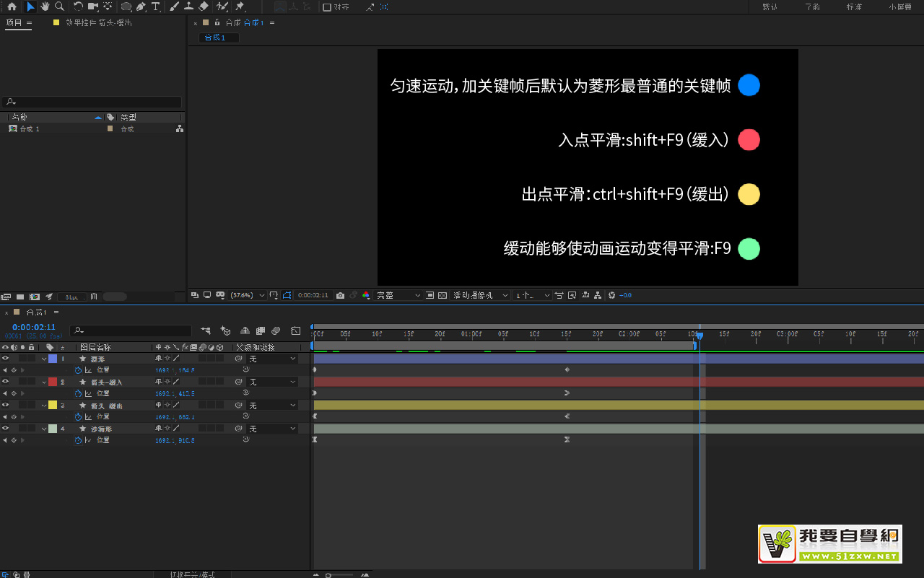Select the Zoom magnifier tool

pos(59,6)
